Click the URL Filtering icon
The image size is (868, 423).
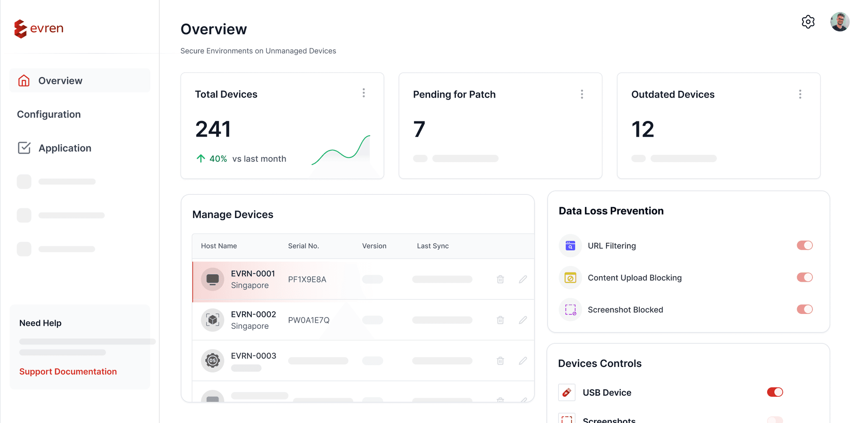tap(570, 245)
